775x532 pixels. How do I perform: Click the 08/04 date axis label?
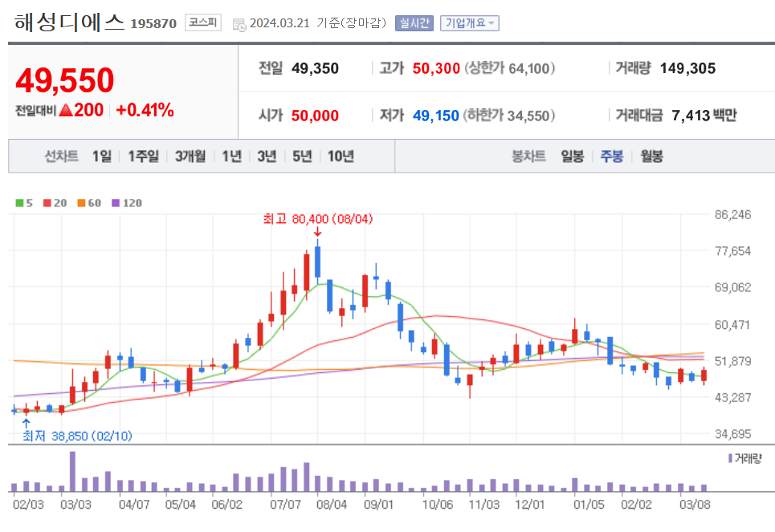tap(332, 505)
